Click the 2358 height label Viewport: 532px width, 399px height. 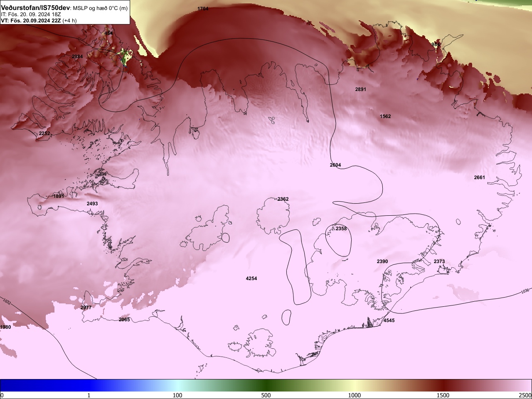(x=341, y=229)
